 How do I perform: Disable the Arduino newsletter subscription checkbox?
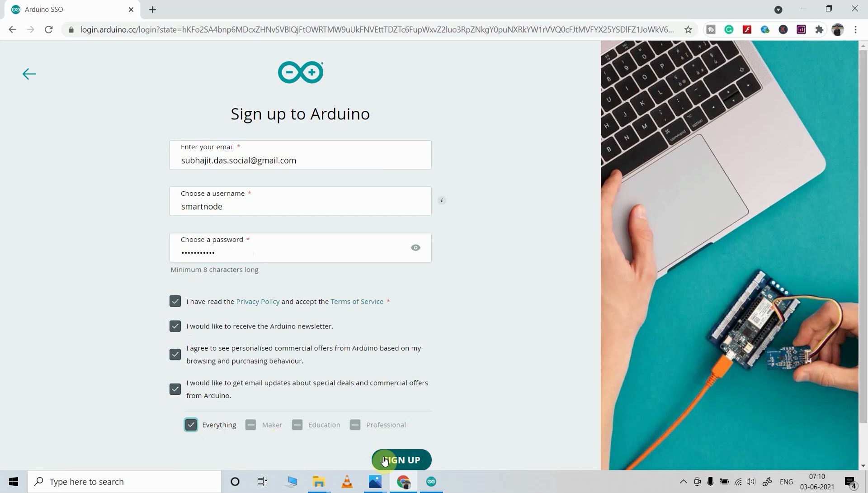(175, 326)
